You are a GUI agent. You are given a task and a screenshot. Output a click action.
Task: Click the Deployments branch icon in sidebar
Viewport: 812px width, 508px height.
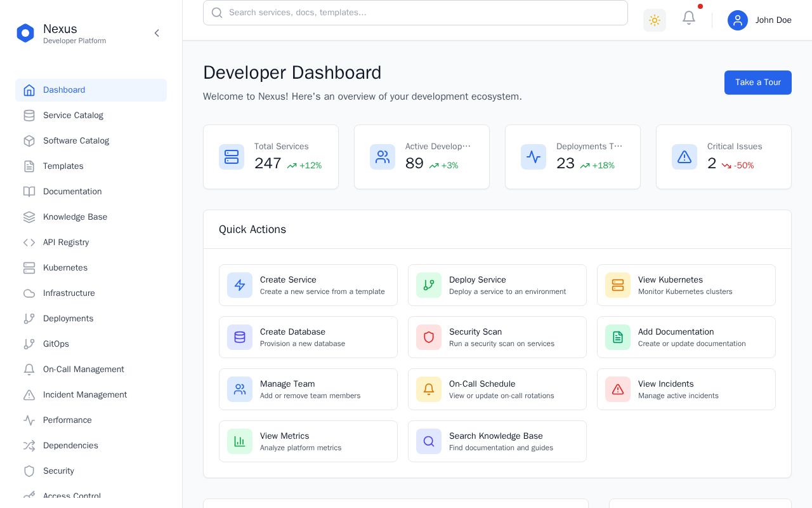tap(29, 319)
